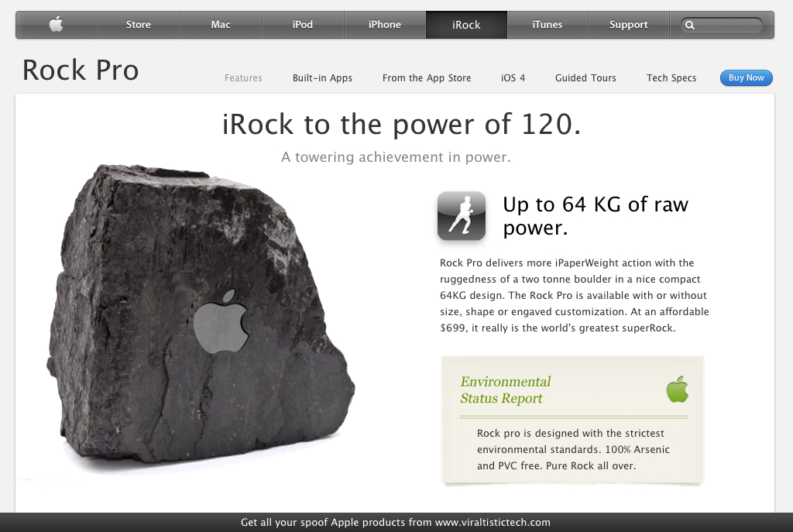The height and width of the screenshot is (532, 793).
Task: Open the iPod section
Action: point(303,24)
